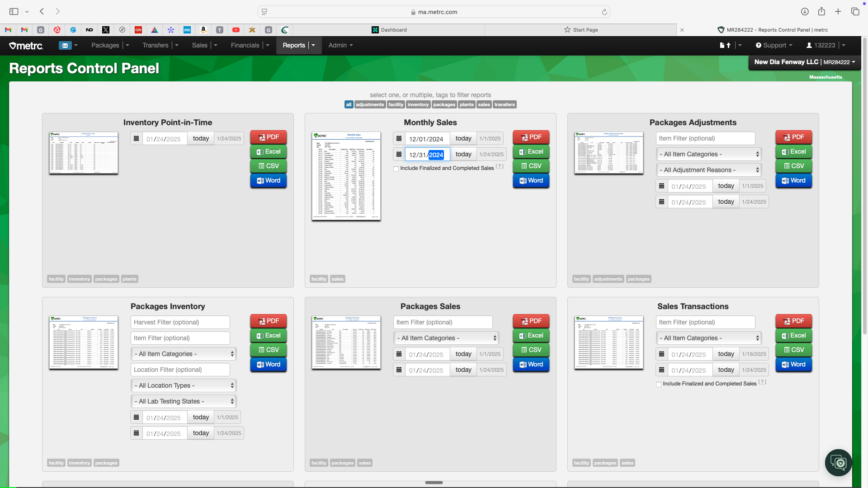Open the Safari sidebar toggle icon

pyautogui.click(x=14, y=12)
